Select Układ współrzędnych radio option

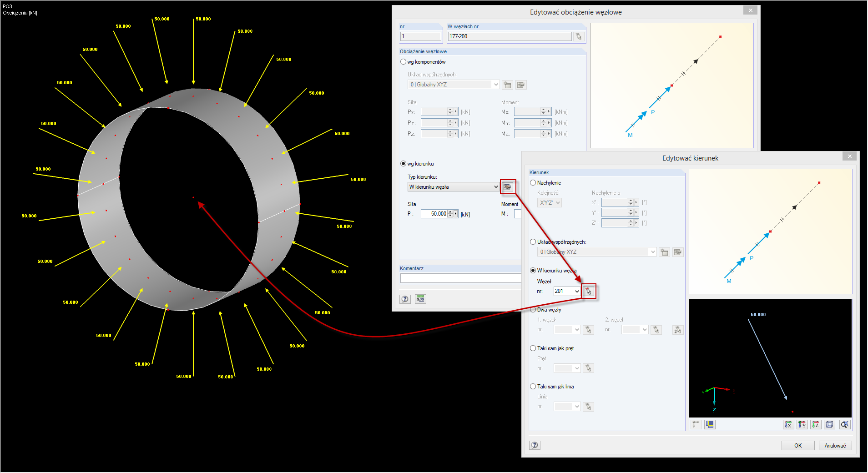click(533, 242)
